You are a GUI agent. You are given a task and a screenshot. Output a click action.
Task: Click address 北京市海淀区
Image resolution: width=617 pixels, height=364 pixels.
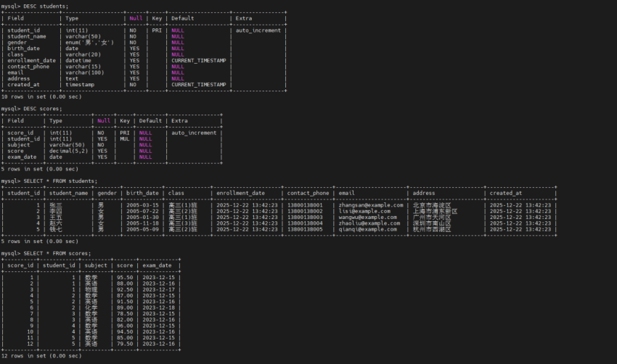(432, 205)
